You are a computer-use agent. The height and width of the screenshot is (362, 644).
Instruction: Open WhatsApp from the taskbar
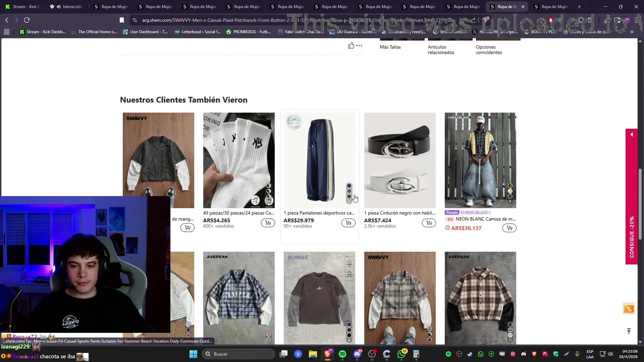click(401, 354)
